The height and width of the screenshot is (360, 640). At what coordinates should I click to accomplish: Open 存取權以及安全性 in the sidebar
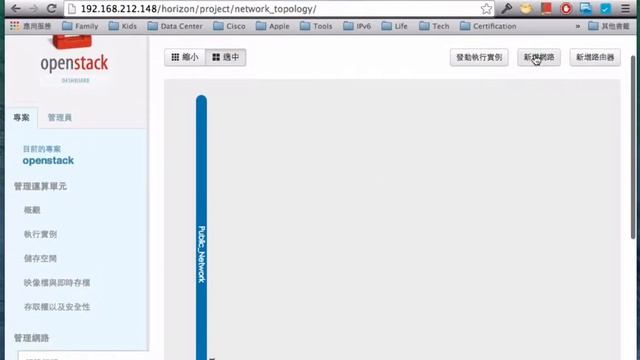[x=57, y=307]
